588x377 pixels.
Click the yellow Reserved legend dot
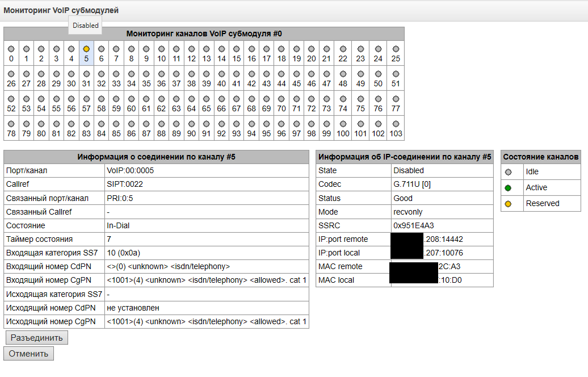(x=508, y=204)
